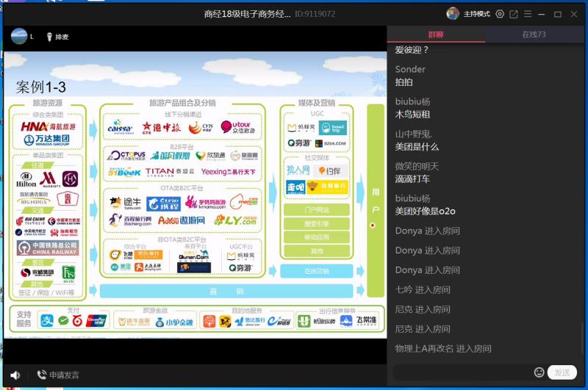Click username 微笑的明天 in the chat
The width and height of the screenshot is (588, 390).
(x=417, y=165)
